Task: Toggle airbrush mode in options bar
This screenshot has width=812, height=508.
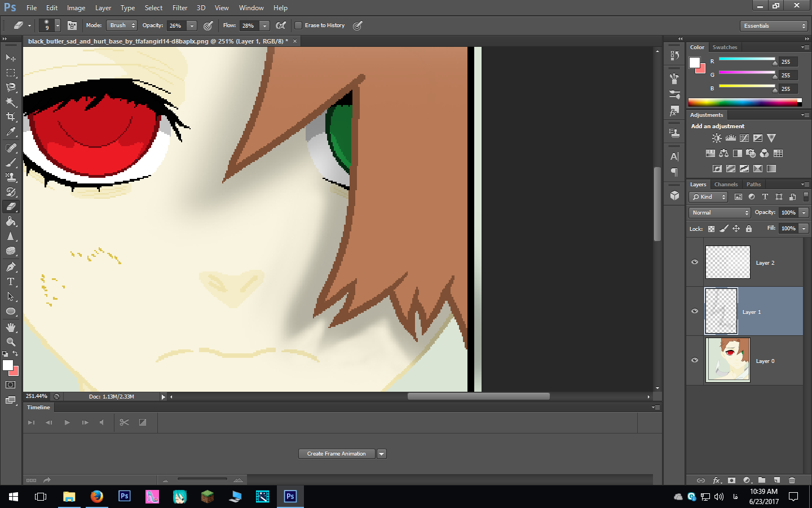Action: [281, 25]
